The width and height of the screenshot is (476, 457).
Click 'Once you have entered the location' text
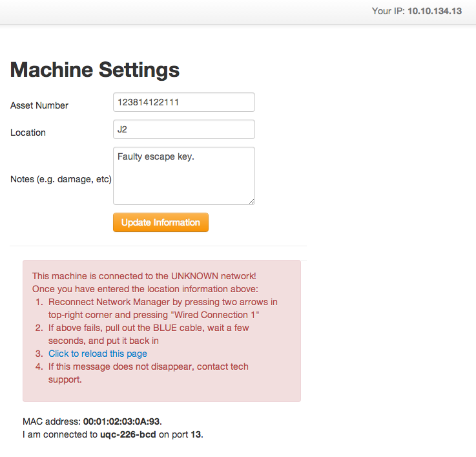coord(145,289)
